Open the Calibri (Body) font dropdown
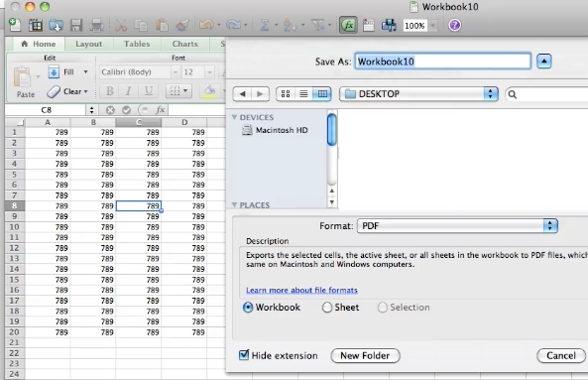 point(176,72)
